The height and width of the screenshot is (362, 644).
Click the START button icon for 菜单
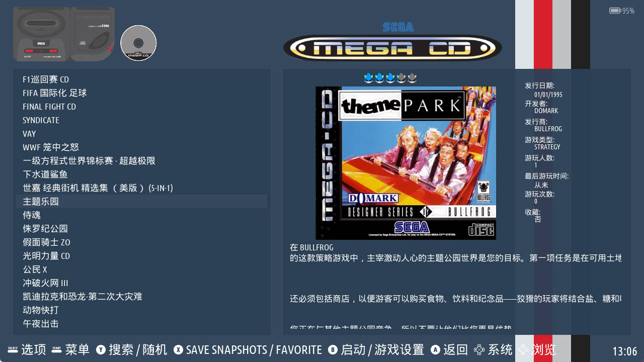tap(57, 349)
